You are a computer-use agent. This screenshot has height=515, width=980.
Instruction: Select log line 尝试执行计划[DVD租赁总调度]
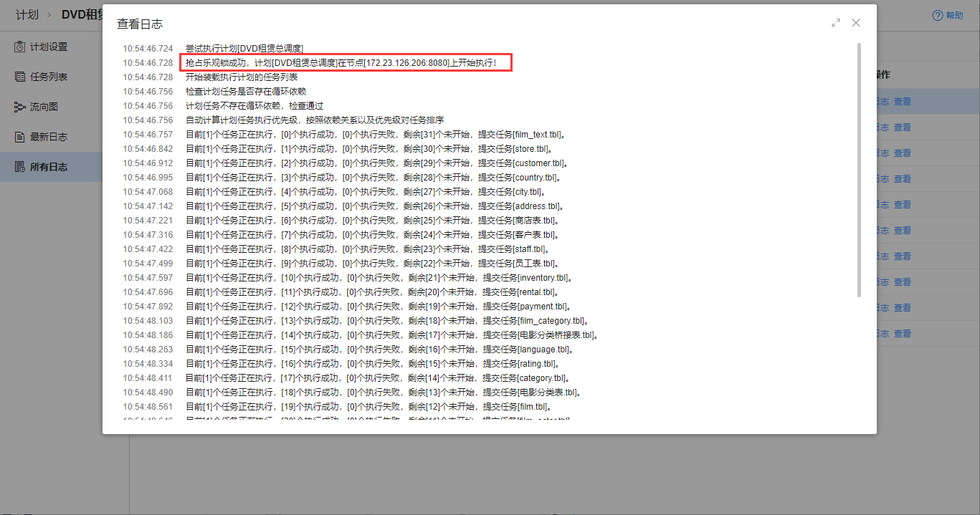(x=244, y=49)
